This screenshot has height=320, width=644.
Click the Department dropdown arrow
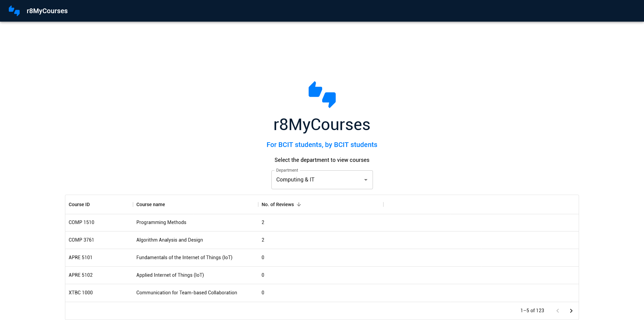coord(366,180)
